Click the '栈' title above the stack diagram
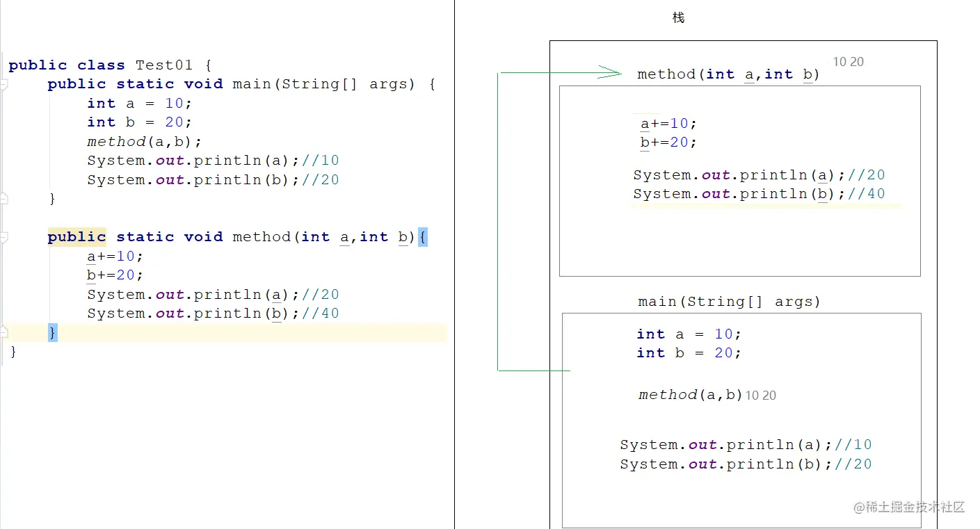This screenshot has height=529, width=980. 679,17
